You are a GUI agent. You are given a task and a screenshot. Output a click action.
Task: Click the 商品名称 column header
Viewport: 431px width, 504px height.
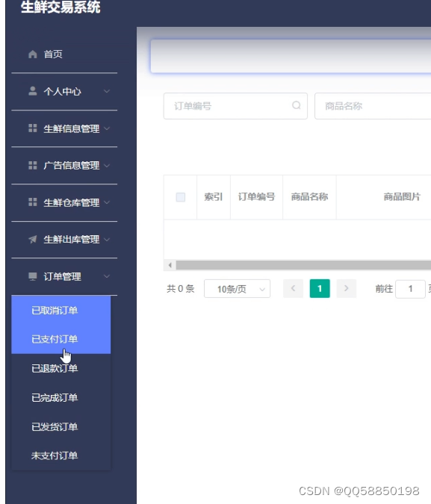(309, 196)
